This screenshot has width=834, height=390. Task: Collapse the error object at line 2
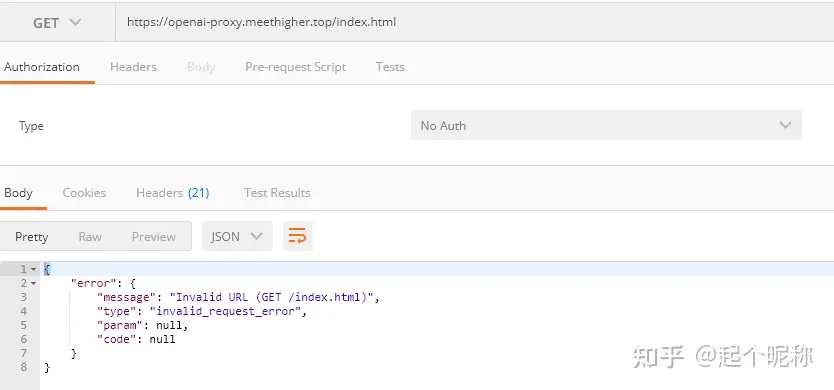[34, 284]
